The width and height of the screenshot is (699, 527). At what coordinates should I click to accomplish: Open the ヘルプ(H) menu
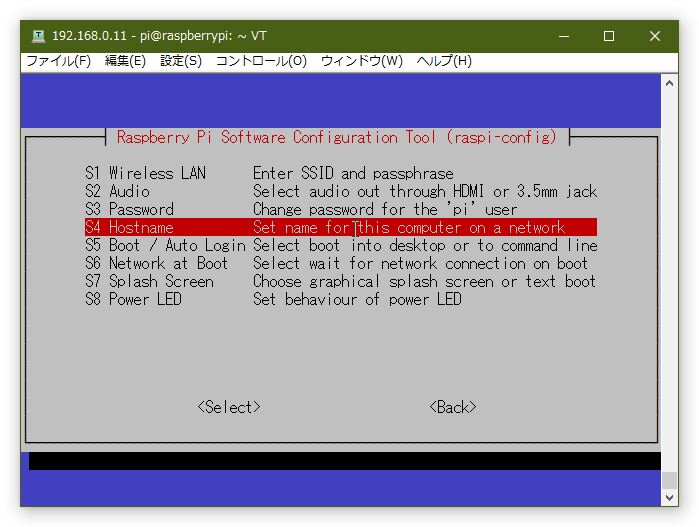444,61
